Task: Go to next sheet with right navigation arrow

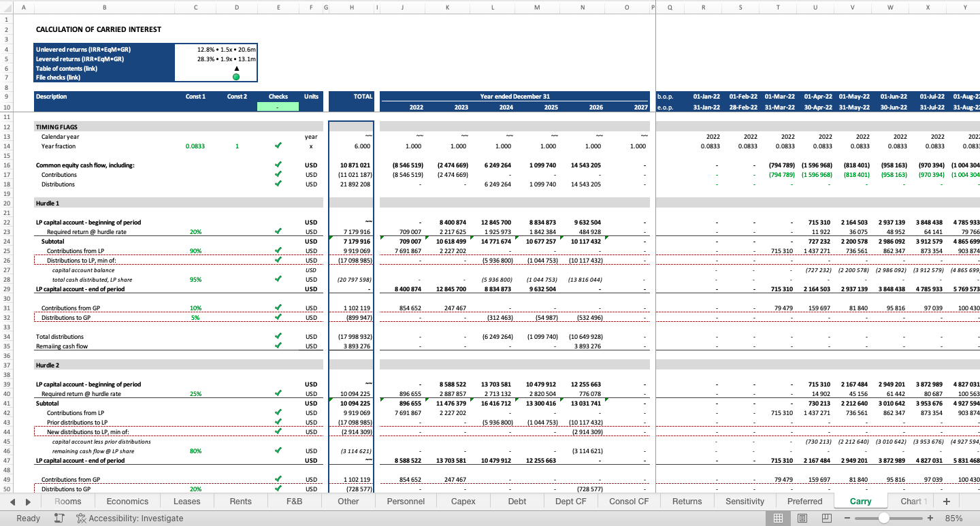Action: click(x=28, y=502)
